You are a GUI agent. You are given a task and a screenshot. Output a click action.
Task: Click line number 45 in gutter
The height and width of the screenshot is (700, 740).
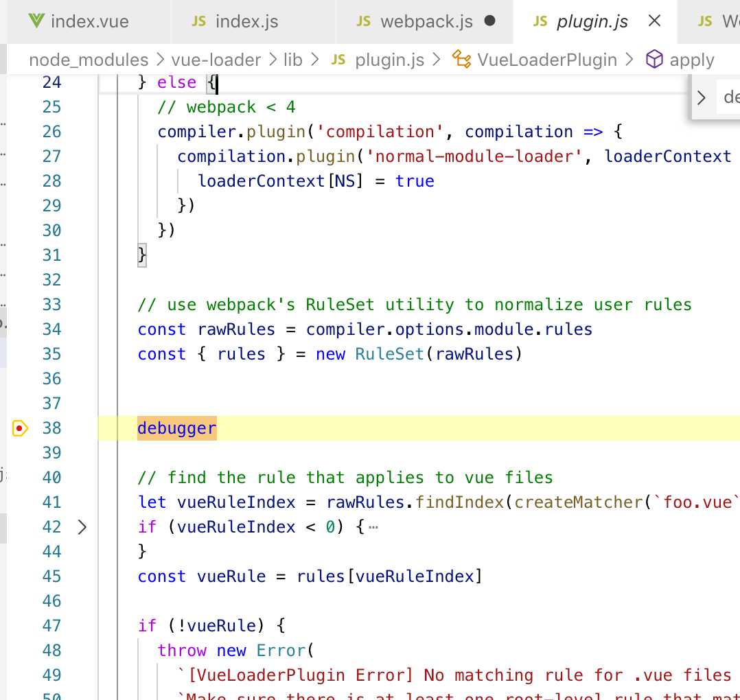click(x=51, y=576)
